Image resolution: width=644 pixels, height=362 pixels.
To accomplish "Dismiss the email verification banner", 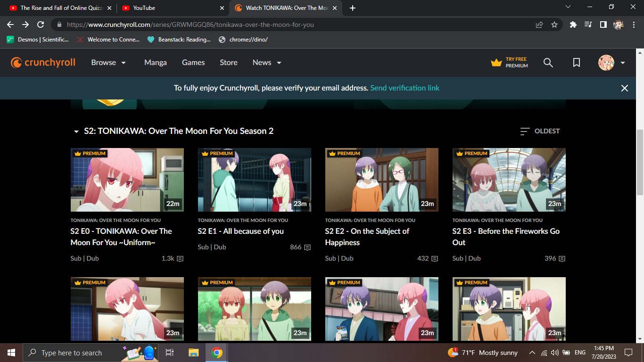I will 625,88.
